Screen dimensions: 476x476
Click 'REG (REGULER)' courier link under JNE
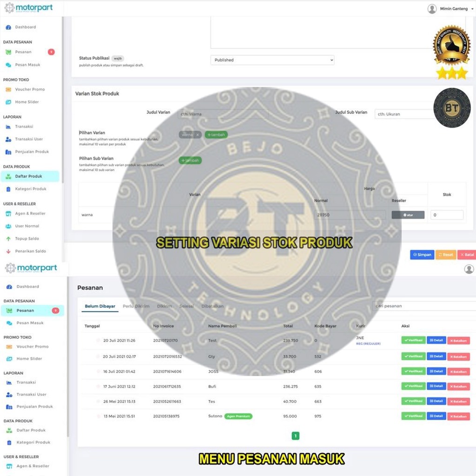(x=368, y=344)
